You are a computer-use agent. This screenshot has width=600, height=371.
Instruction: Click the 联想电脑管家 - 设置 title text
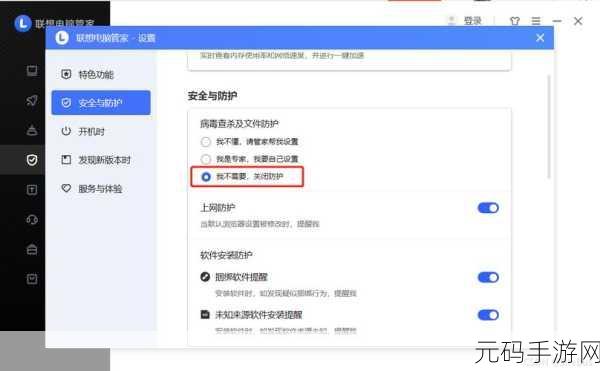(x=115, y=38)
